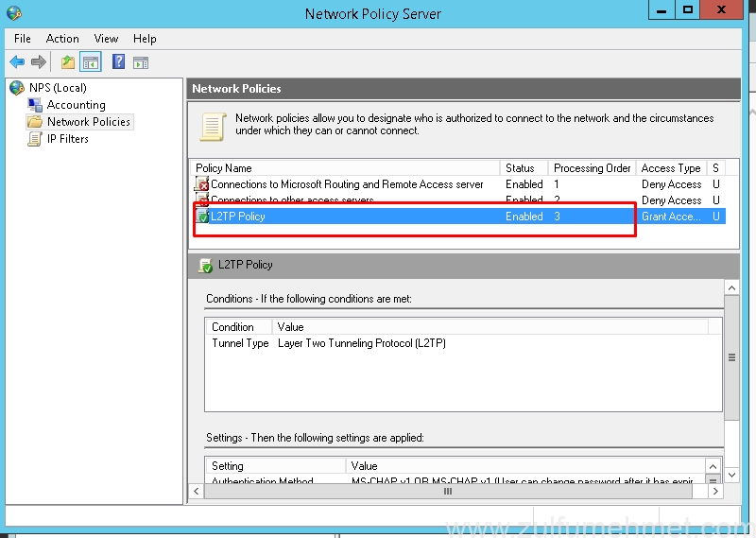The height and width of the screenshot is (538, 756).
Task: Click the NPS (Local) globe icon
Action: tap(17, 88)
